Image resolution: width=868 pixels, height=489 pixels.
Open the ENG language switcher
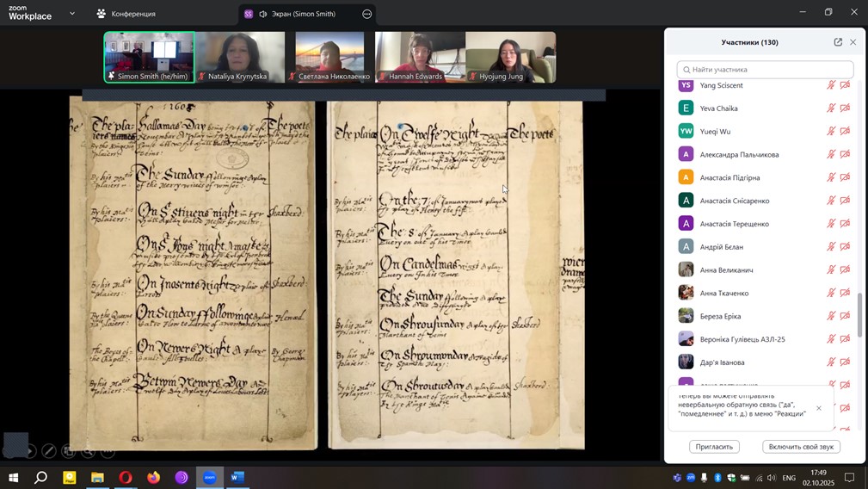tap(788, 478)
